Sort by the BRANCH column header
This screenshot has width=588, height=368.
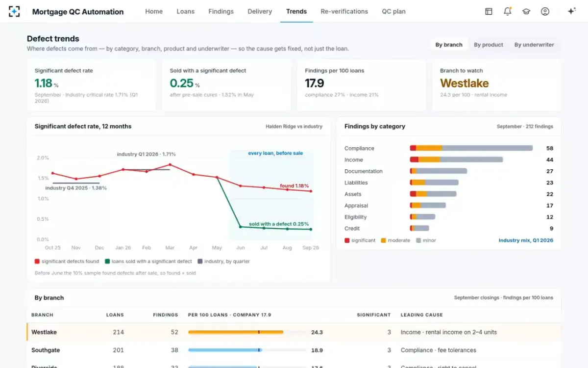[42, 315]
